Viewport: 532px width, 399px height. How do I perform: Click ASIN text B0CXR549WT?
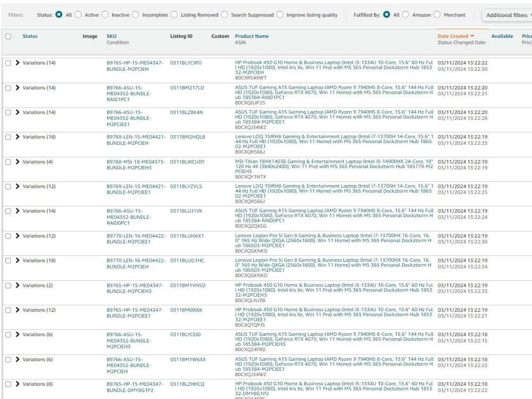point(251,78)
